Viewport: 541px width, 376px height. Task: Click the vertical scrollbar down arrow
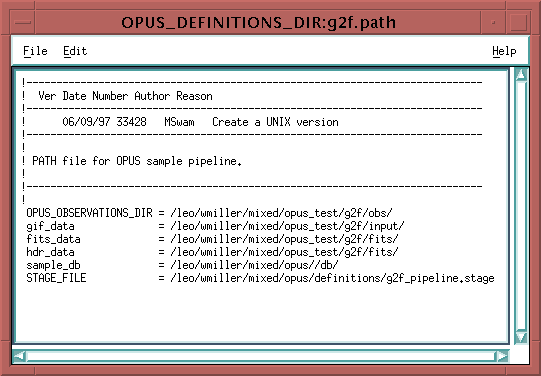point(521,337)
